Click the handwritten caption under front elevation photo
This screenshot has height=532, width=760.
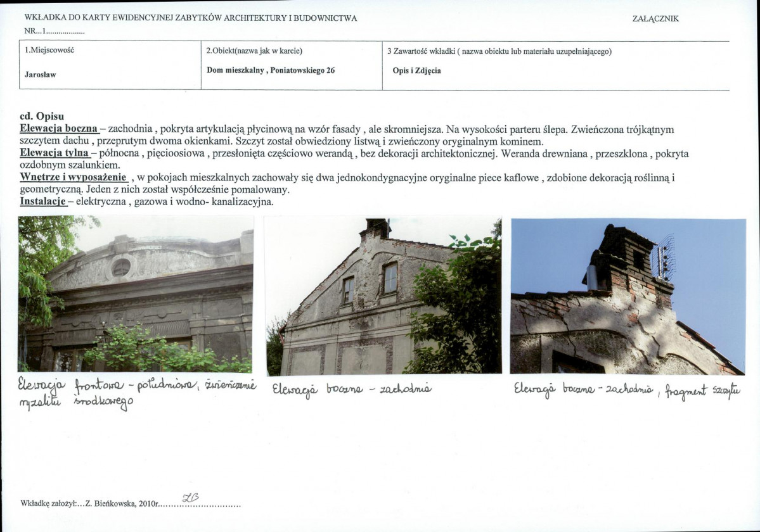click(x=137, y=393)
